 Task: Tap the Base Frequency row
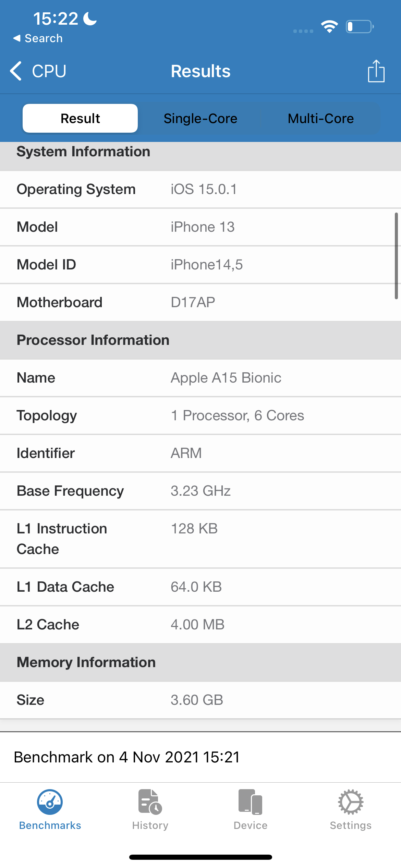(x=200, y=491)
